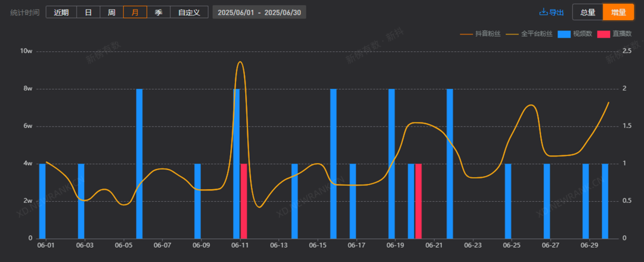Click the red live-stream bar at 06-11
The height and width of the screenshot is (262, 644).
(243, 201)
